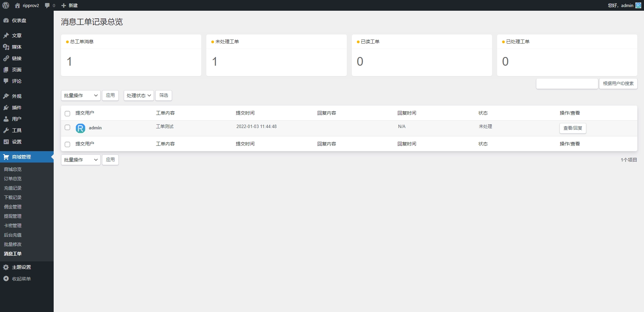Check the admin ticket row checkbox
This screenshot has height=312, width=644.
coord(67,127)
